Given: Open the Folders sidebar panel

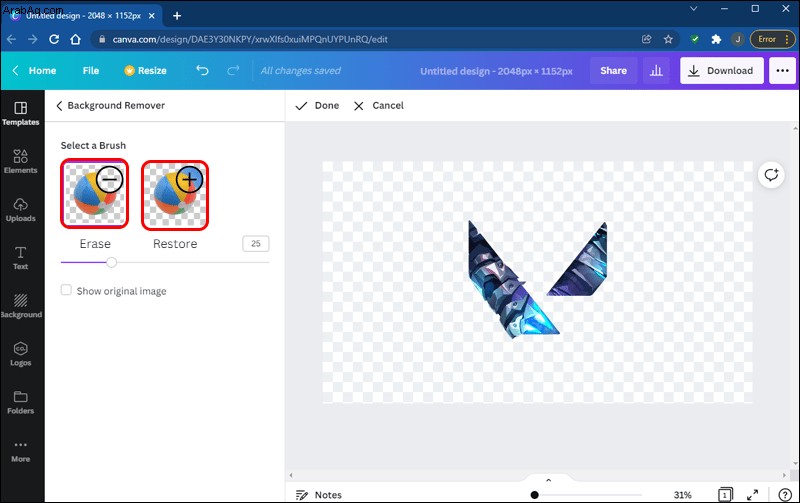Looking at the screenshot, I should pos(20,402).
